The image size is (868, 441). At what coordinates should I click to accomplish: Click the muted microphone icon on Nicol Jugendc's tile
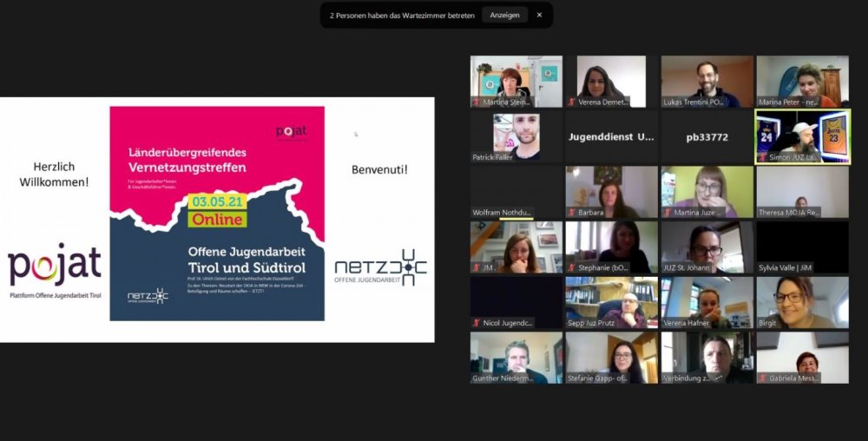coord(476,323)
